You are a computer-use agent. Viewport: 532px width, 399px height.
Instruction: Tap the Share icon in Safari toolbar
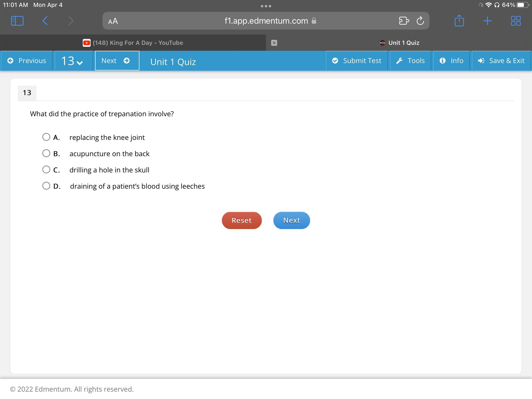point(459,21)
